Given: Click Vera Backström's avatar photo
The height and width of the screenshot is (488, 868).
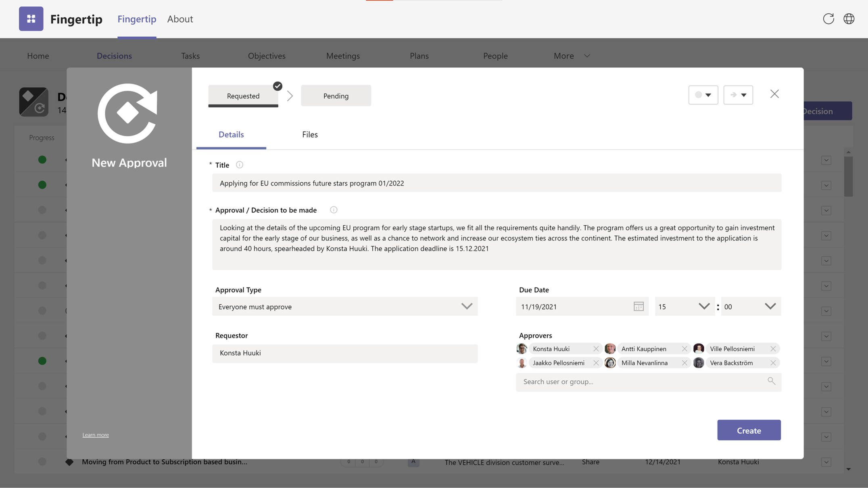Looking at the screenshot, I should pyautogui.click(x=699, y=363).
